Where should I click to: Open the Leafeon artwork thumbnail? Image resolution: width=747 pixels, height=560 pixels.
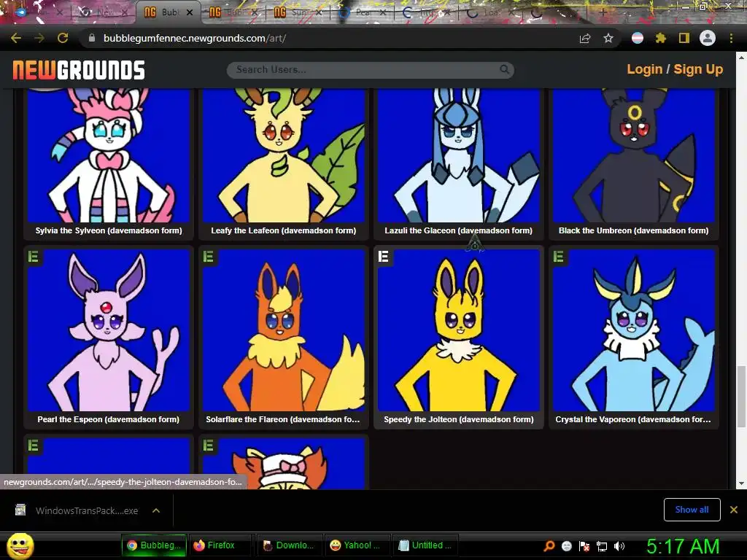point(284,155)
